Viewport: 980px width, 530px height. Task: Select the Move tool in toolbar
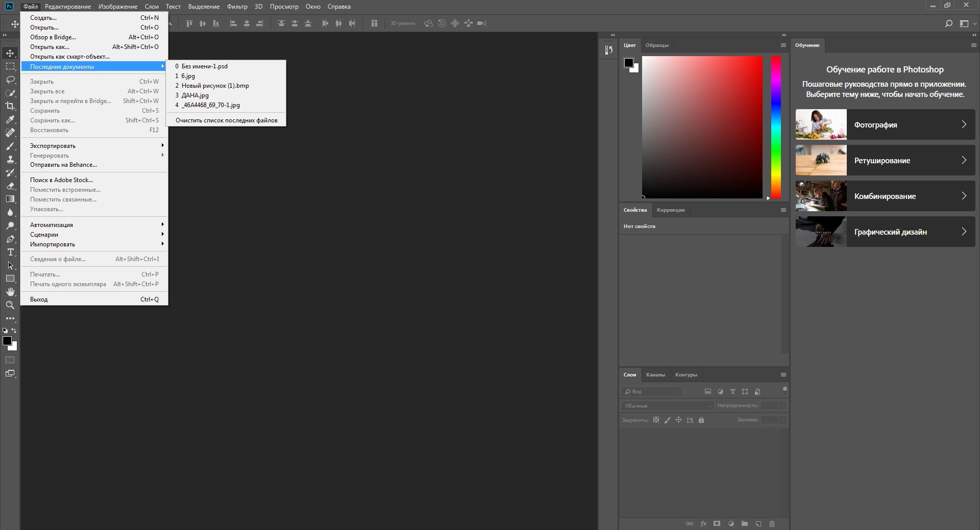point(10,53)
